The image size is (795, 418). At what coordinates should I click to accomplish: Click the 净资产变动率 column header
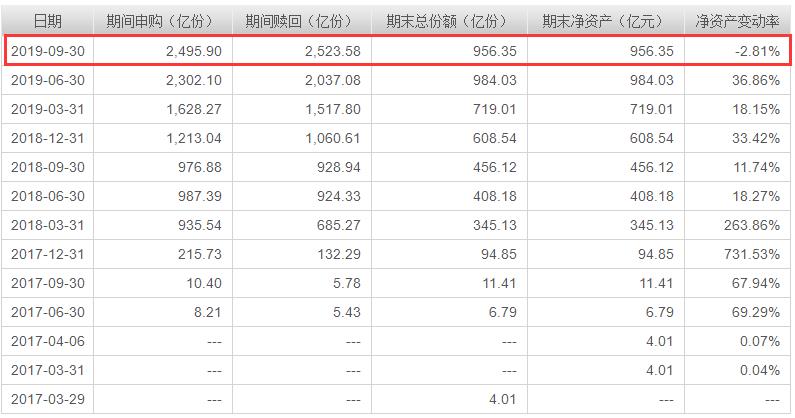pos(738,20)
